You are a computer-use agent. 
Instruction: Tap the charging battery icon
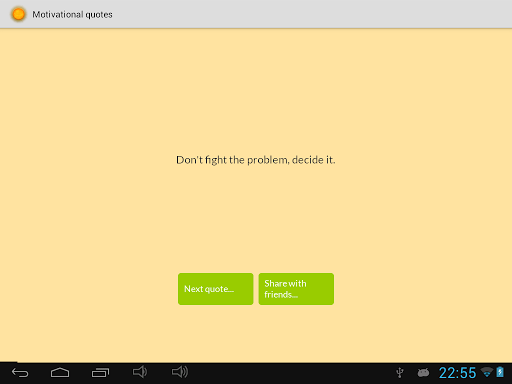tap(500, 372)
